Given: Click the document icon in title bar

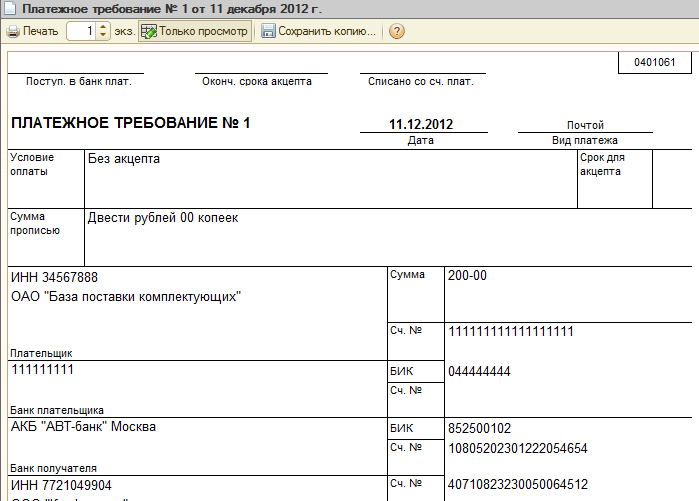Looking at the screenshot, I should [9, 9].
